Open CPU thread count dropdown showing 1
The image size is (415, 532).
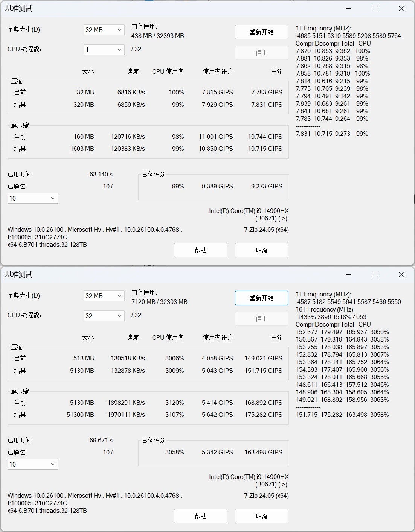point(104,50)
